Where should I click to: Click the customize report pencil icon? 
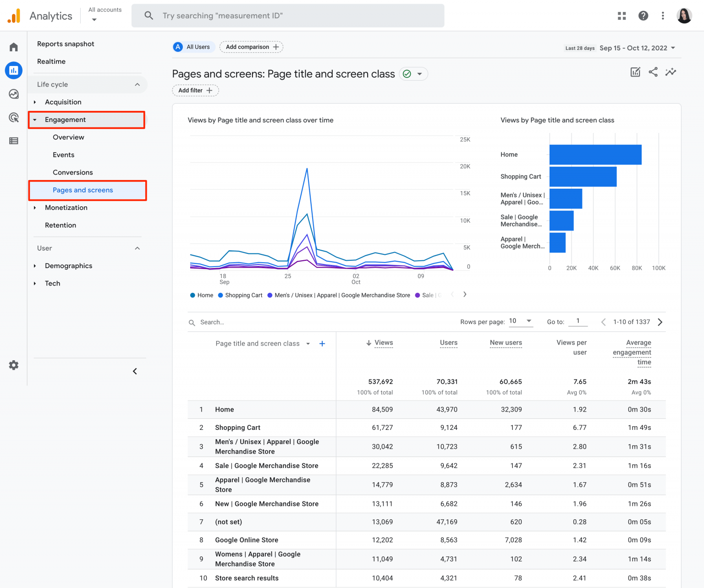point(635,72)
